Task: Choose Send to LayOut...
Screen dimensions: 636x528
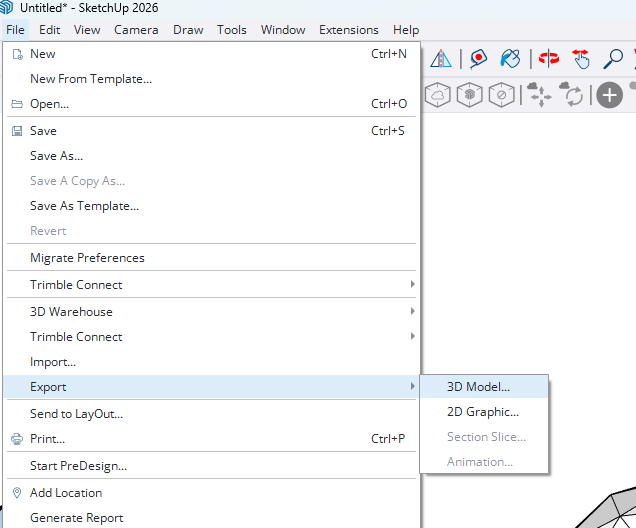Action: 211,414
